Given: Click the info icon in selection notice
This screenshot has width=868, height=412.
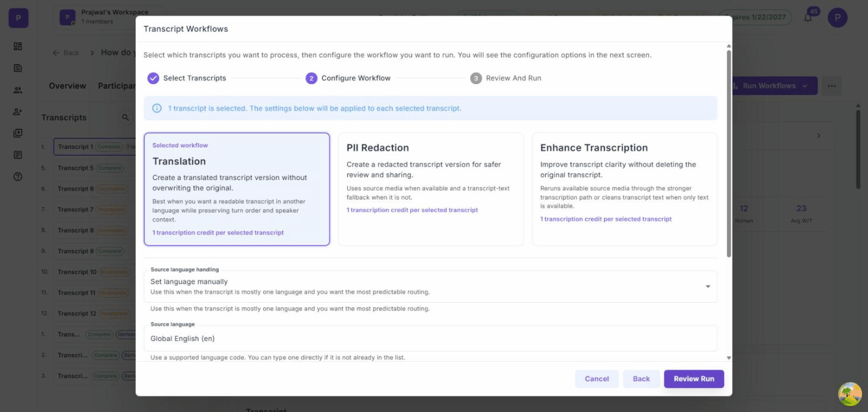Looking at the screenshot, I should 157,108.
